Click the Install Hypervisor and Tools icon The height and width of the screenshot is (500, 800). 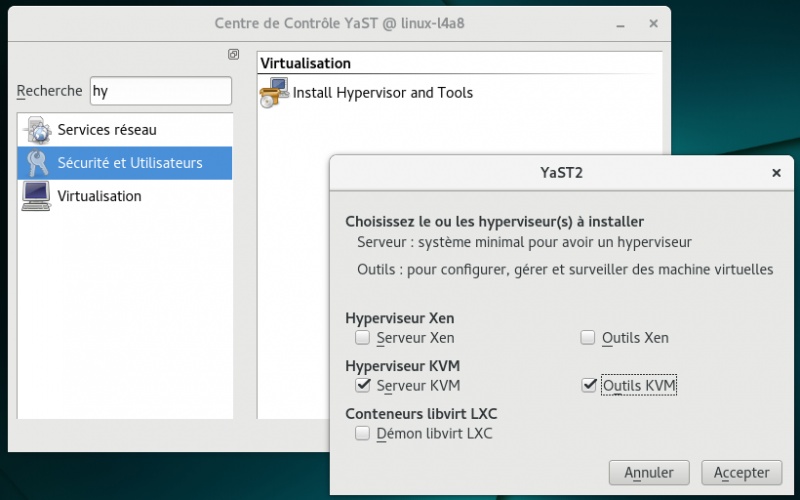click(x=274, y=92)
